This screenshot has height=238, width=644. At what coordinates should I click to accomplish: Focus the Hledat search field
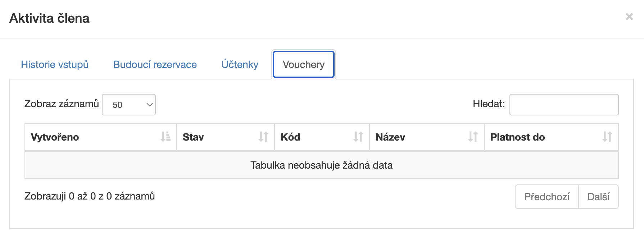(x=564, y=105)
